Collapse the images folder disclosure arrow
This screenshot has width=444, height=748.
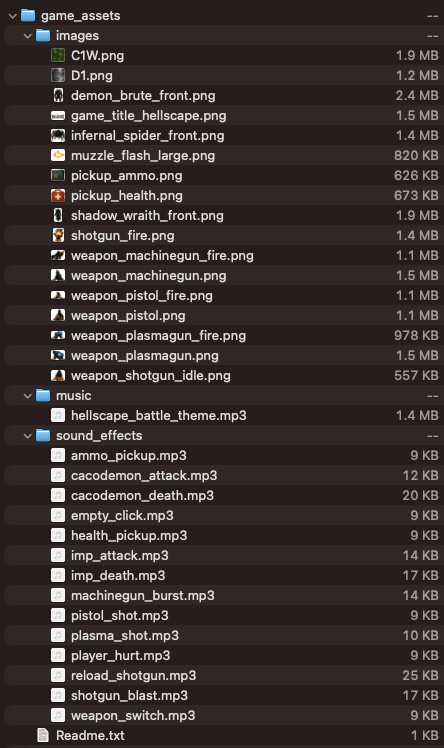(28, 36)
